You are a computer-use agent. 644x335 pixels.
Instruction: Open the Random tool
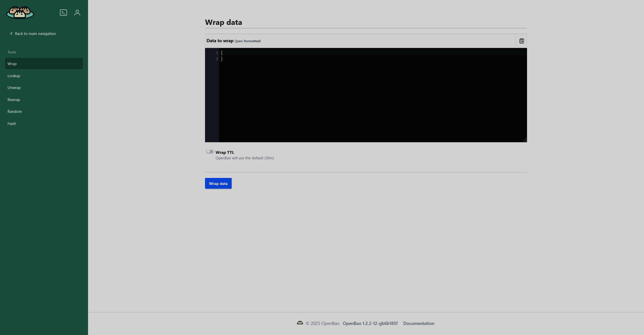click(x=15, y=111)
